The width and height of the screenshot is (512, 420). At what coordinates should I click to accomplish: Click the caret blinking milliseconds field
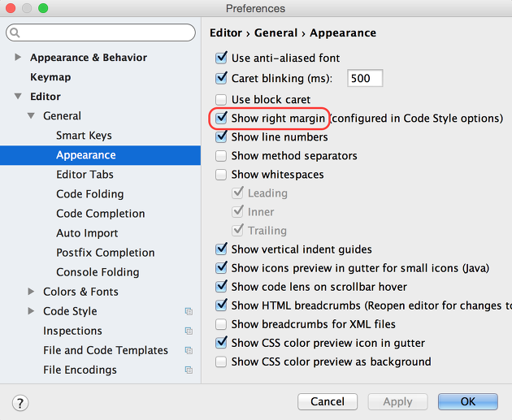(x=365, y=78)
